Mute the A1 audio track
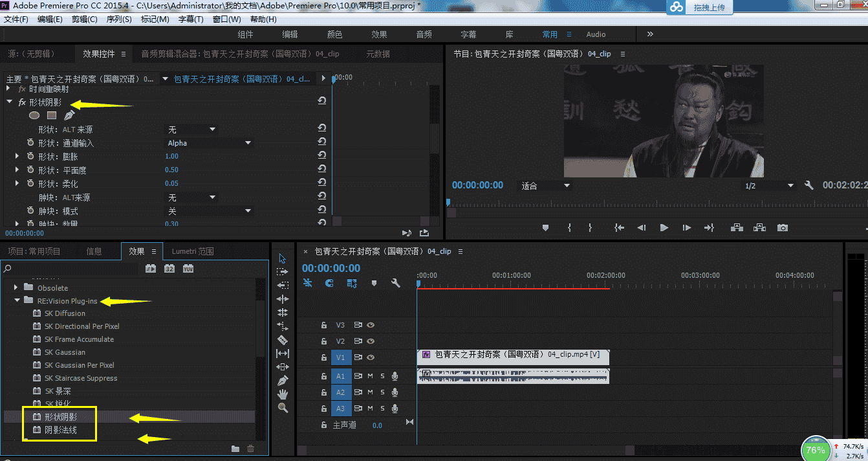 [x=369, y=376]
